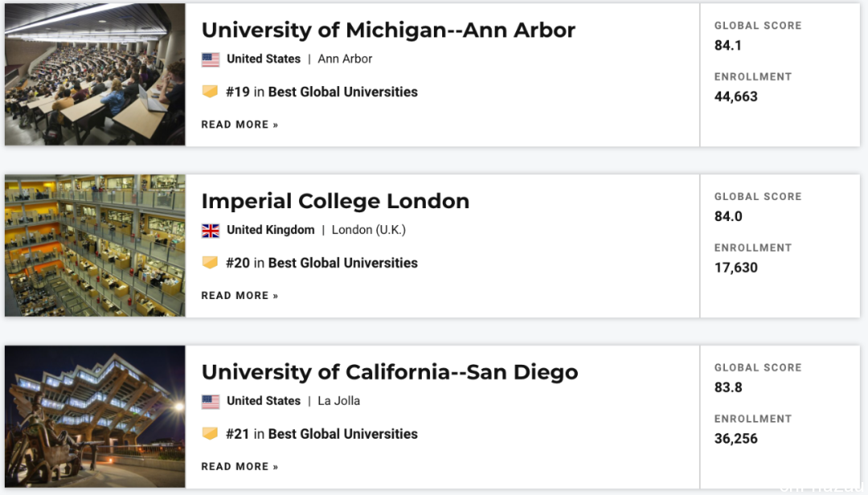Select the 17,630 enrollment figure for Imperial
Screen dimensions: 868x495
click(x=735, y=268)
